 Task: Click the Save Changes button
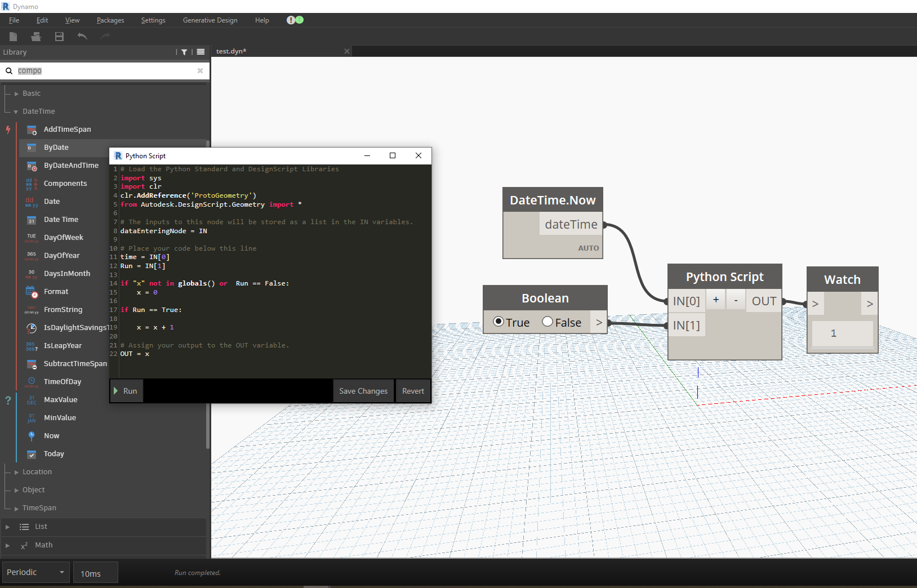tap(363, 391)
